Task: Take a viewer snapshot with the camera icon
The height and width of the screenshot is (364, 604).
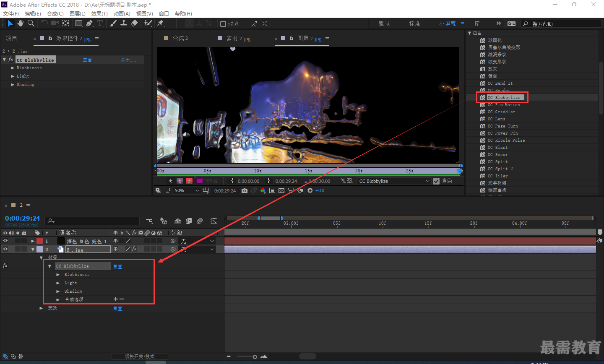Action: click(245, 190)
